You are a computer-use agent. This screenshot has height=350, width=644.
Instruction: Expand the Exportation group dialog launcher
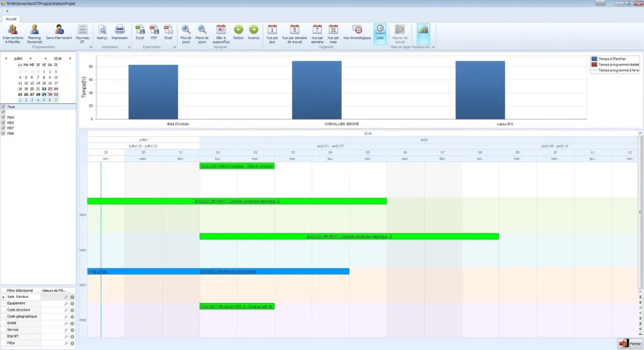click(174, 47)
